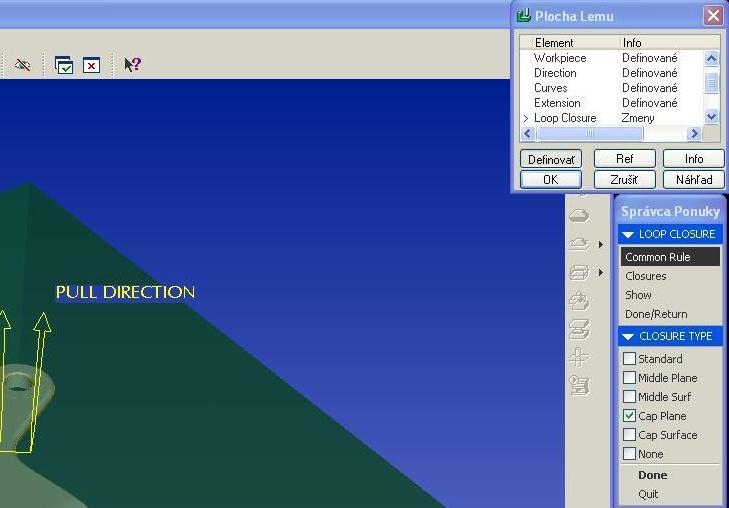Click the solid silhouette icon at top of vertical toolbar

579,216
